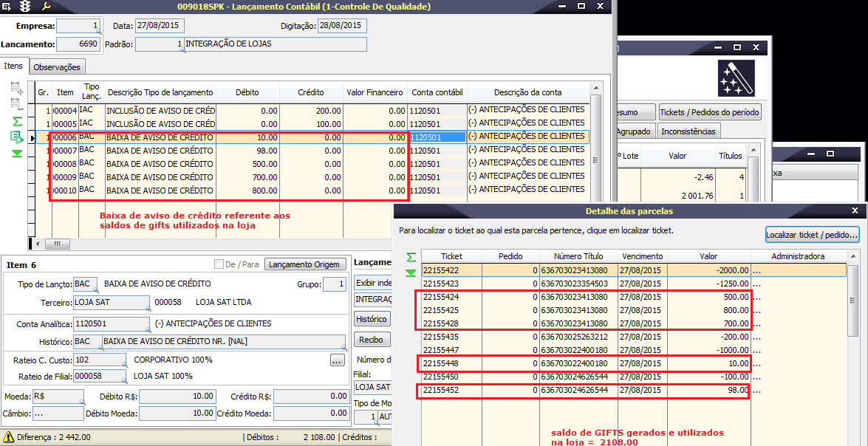Click Tickets / Pedidos do período button
Viewport: 868px width, 446px height.
pyautogui.click(x=709, y=112)
